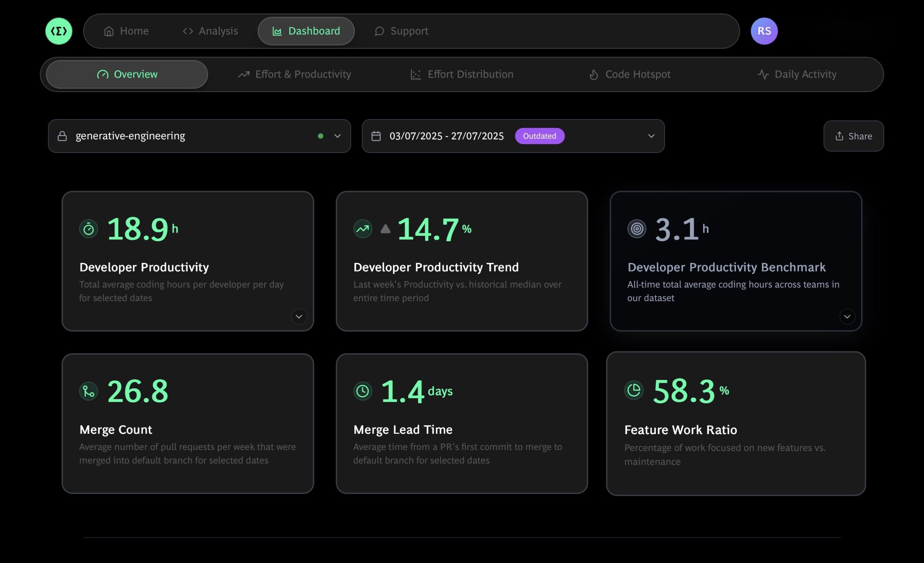Open the Support tab

point(401,31)
